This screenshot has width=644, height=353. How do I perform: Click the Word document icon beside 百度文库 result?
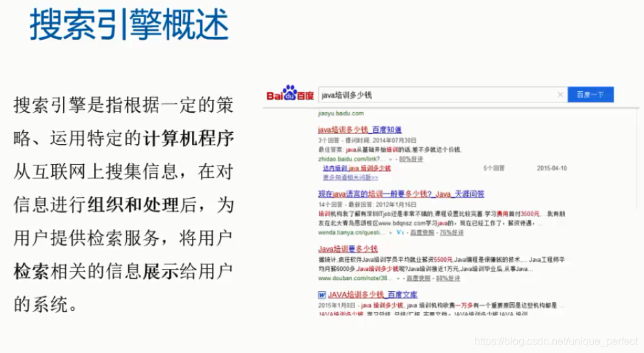click(322, 295)
